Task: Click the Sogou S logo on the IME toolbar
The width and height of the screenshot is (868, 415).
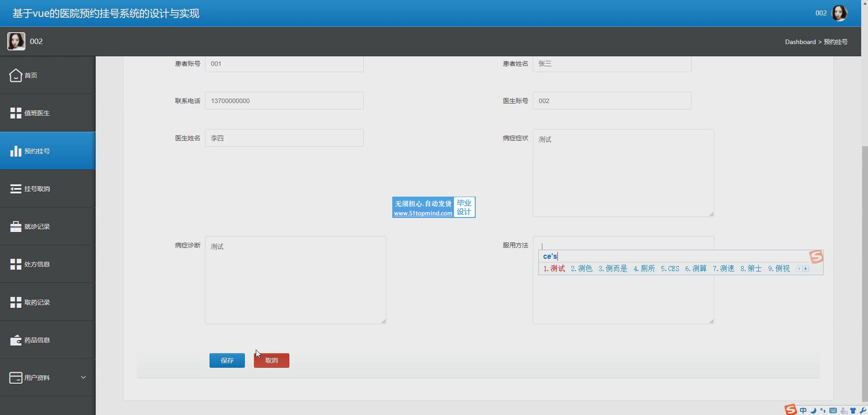Action: (790, 410)
